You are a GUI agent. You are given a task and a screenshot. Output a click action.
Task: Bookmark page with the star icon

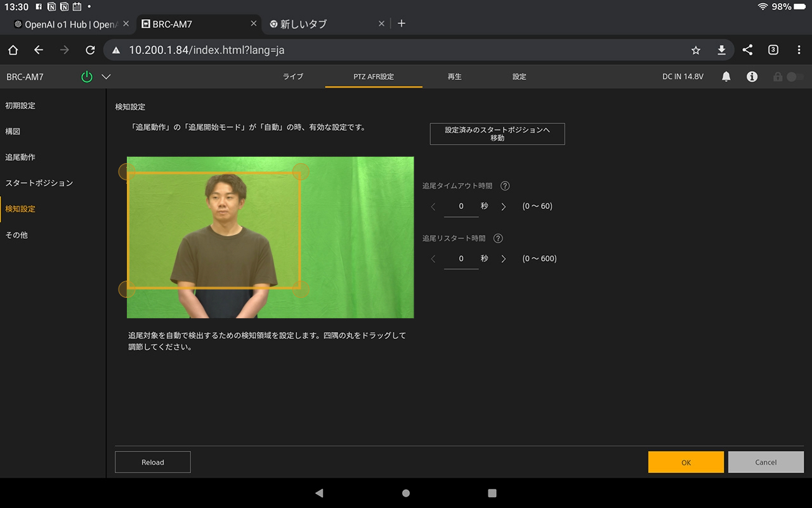(x=696, y=50)
